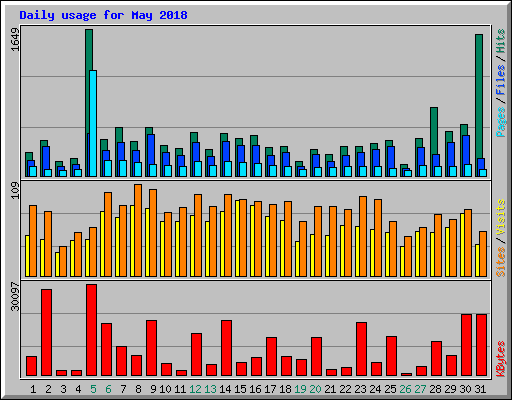512x400 pixels.
Task: Click the yellow sites bar for day 15
Action: [x=237, y=238]
